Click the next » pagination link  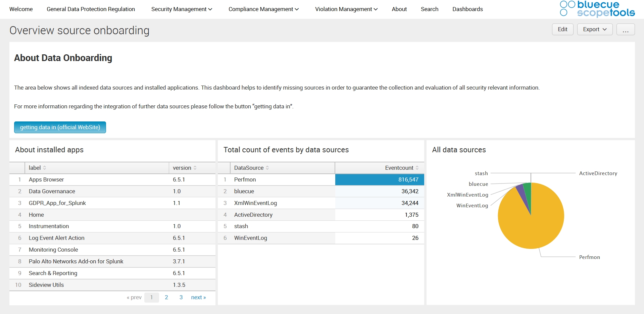tap(198, 297)
